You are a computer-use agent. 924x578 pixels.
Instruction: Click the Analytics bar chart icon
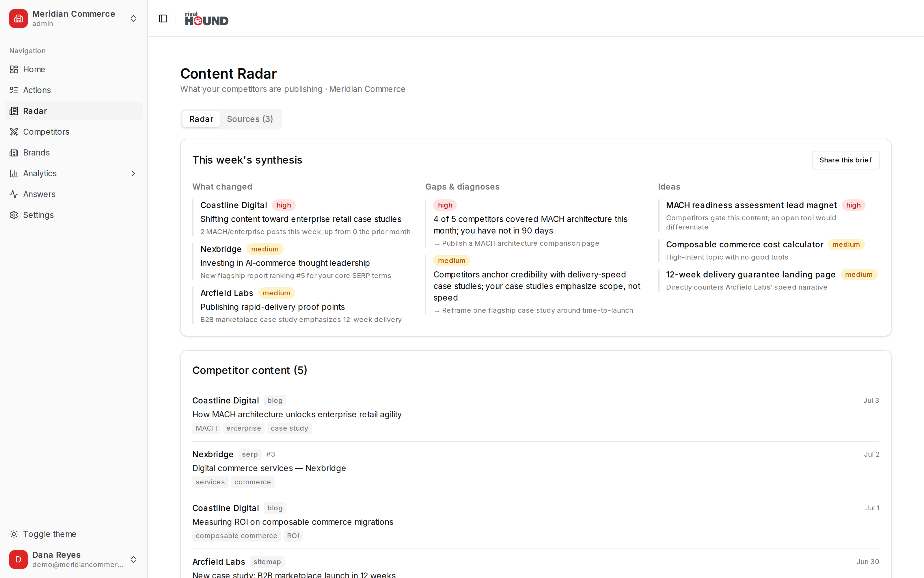click(x=14, y=173)
